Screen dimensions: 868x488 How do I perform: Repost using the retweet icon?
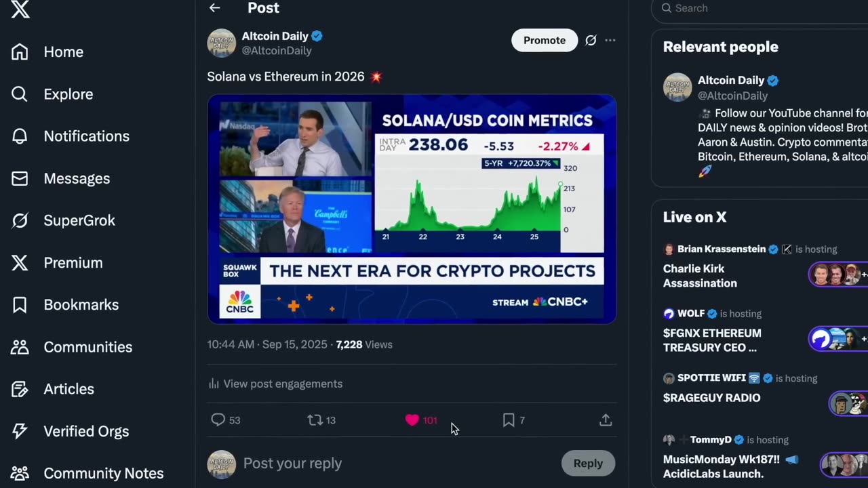(x=315, y=420)
